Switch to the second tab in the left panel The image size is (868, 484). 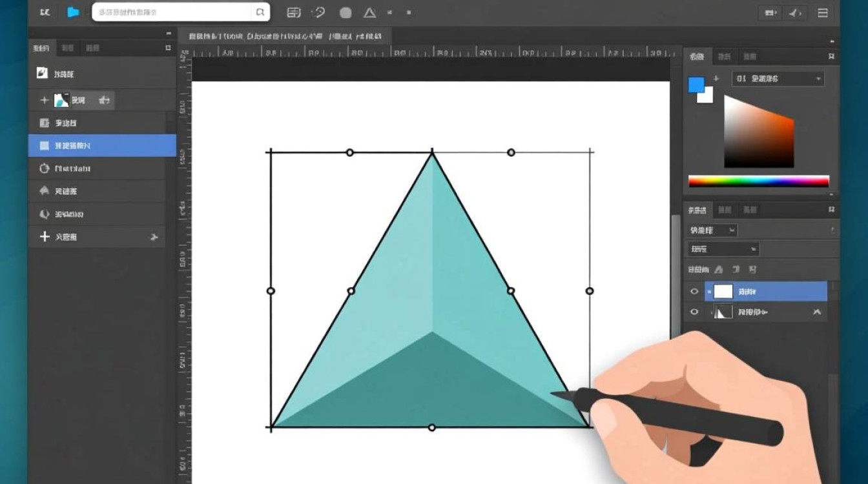[x=67, y=48]
